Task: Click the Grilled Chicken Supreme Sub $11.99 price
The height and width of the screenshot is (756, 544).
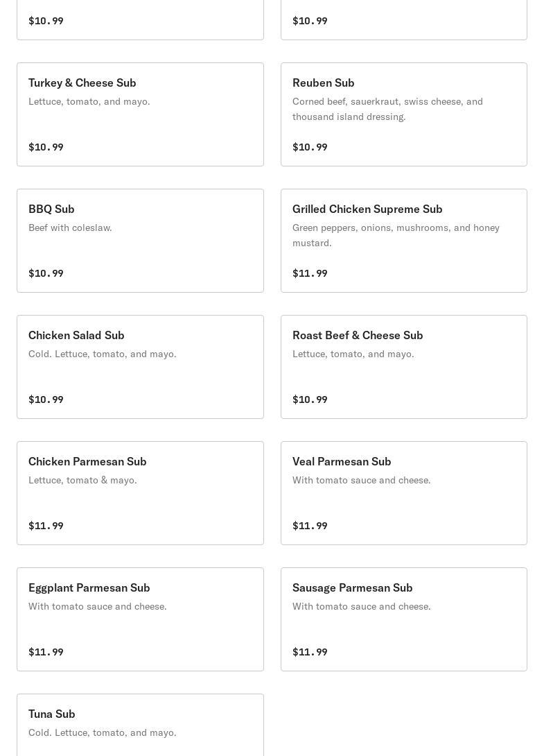Action: pos(310,273)
